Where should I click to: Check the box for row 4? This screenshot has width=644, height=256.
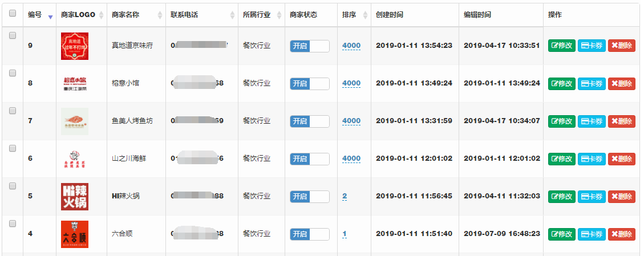13,224
